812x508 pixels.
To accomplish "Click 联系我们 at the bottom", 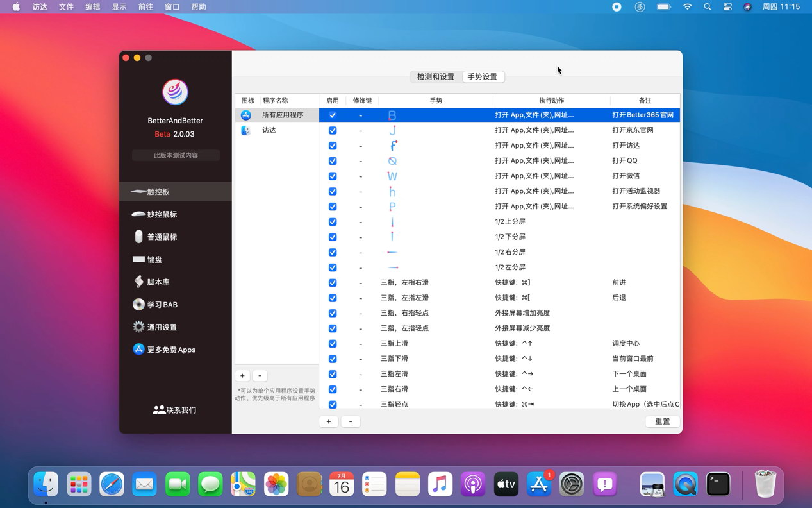I will click(174, 409).
